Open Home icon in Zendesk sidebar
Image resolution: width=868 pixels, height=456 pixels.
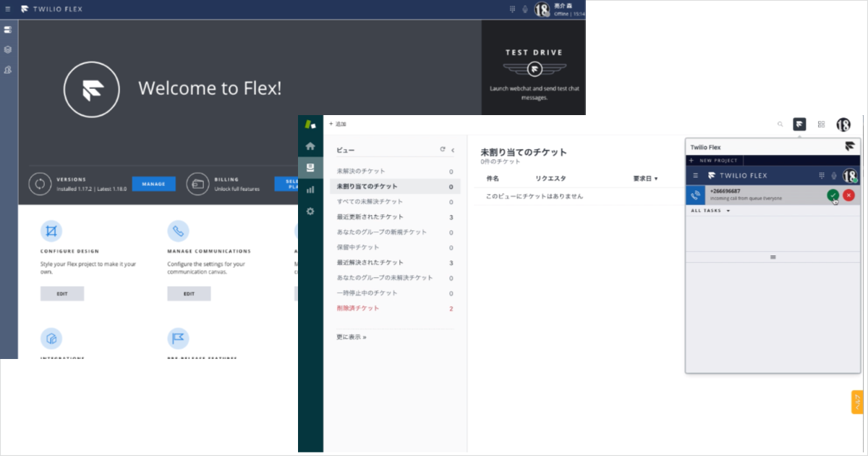pos(310,145)
